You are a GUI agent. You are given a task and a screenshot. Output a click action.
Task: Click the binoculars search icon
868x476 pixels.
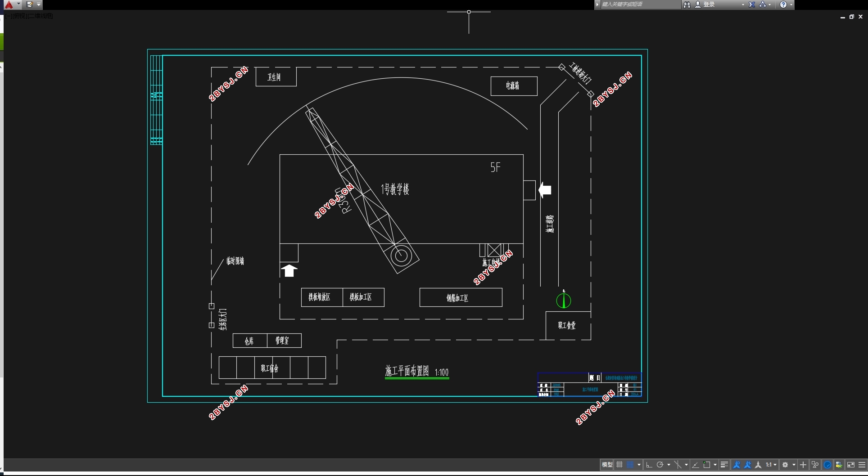pos(687,4)
